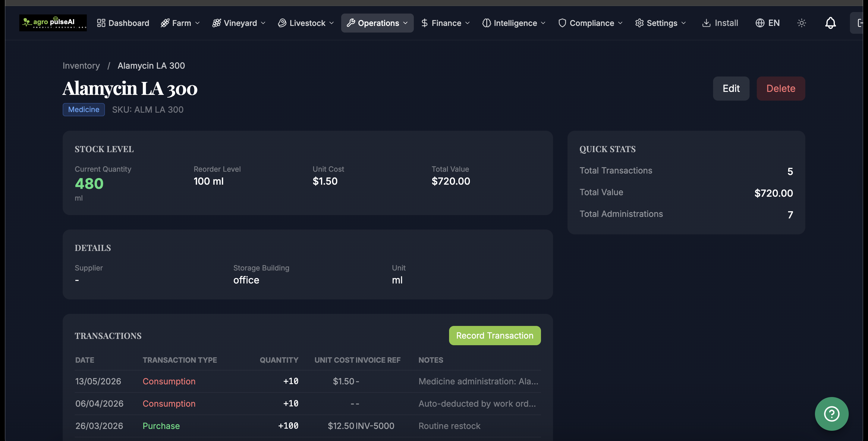Image resolution: width=868 pixels, height=441 pixels.
Task: Click the Purchase transaction type text
Action: 161,426
